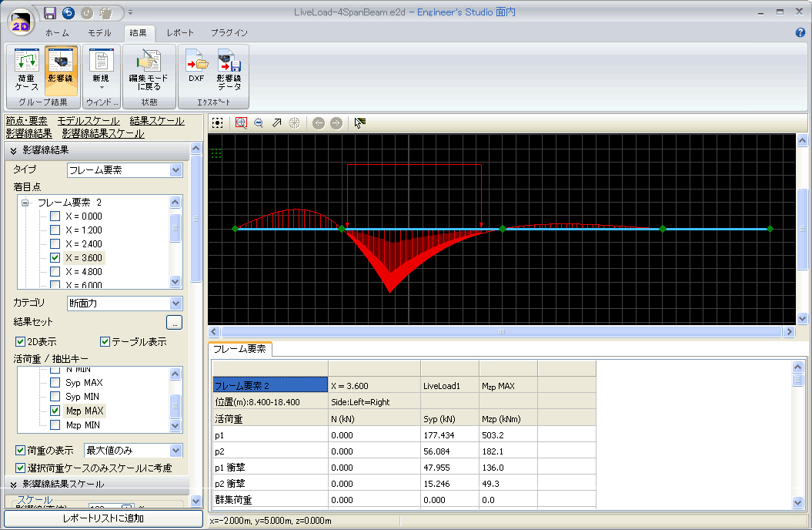Screen dimensions: 812x530
Task: Open the 2D application logo button
Action: coord(21,23)
